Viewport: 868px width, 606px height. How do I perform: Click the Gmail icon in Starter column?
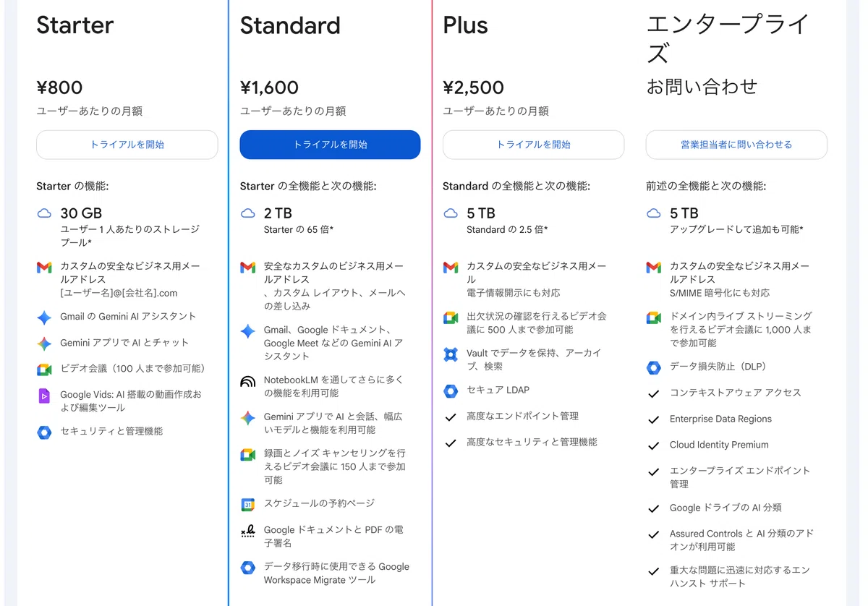[45, 267]
